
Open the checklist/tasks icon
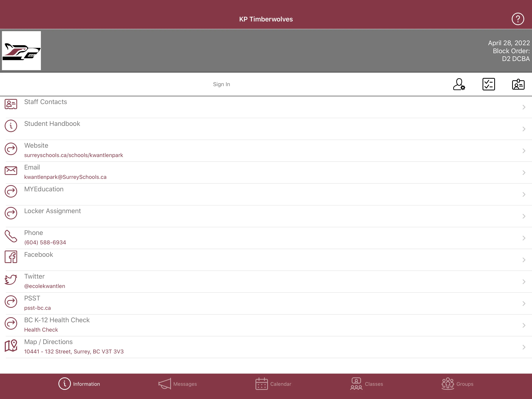pyautogui.click(x=489, y=84)
